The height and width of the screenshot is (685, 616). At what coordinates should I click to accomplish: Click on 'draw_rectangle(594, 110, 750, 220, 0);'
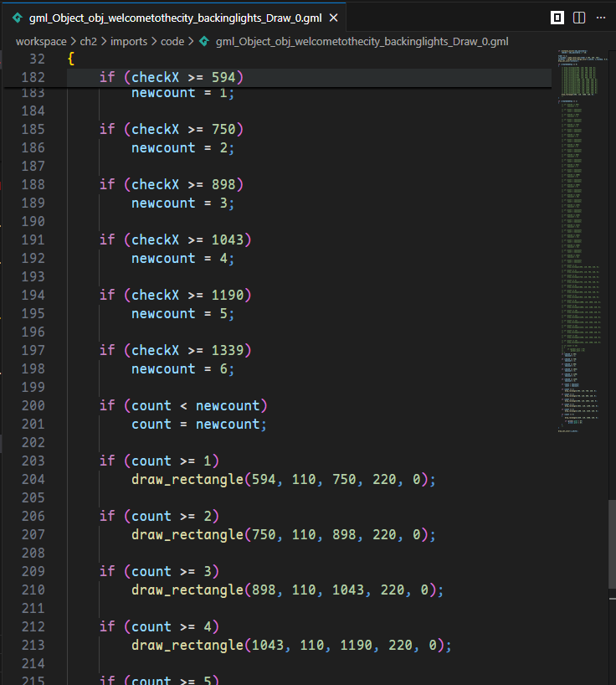[x=284, y=480]
